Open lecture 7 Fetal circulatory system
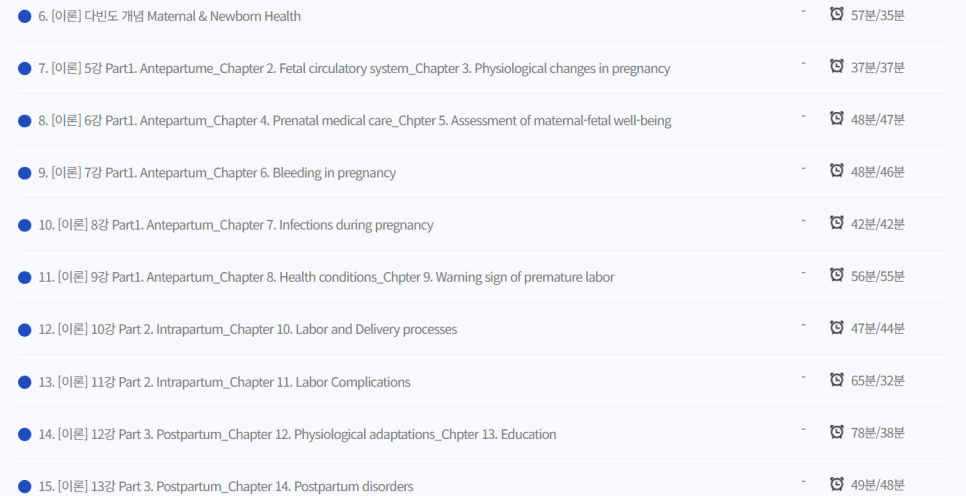The width and height of the screenshot is (966, 496). pos(354,69)
